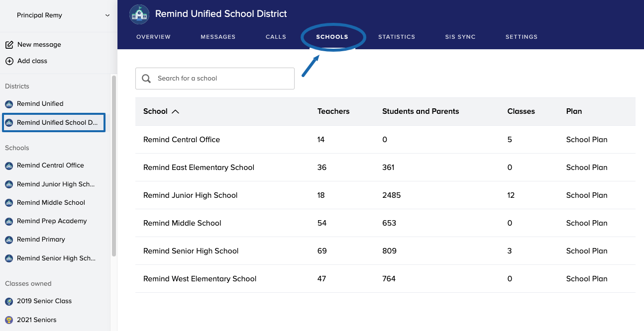The height and width of the screenshot is (331, 644).
Task: Switch to the Statistics tab
Action: [x=396, y=37]
